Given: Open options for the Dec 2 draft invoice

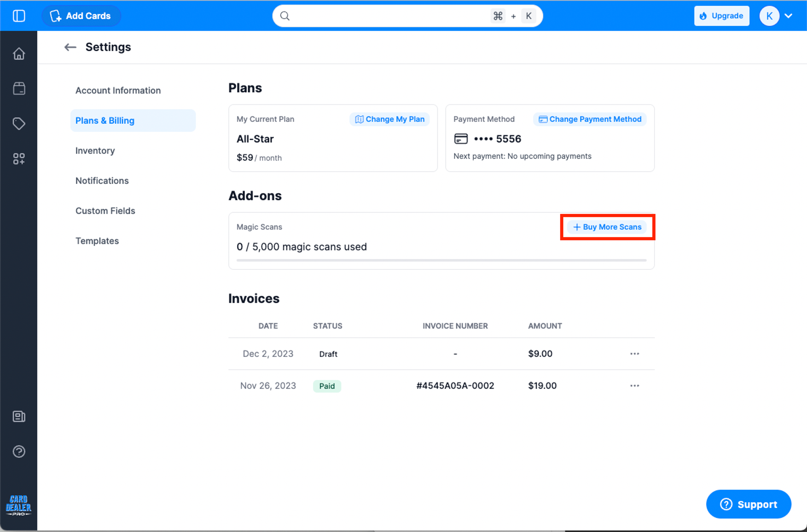Looking at the screenshot, I should click(x=635, y=353).
